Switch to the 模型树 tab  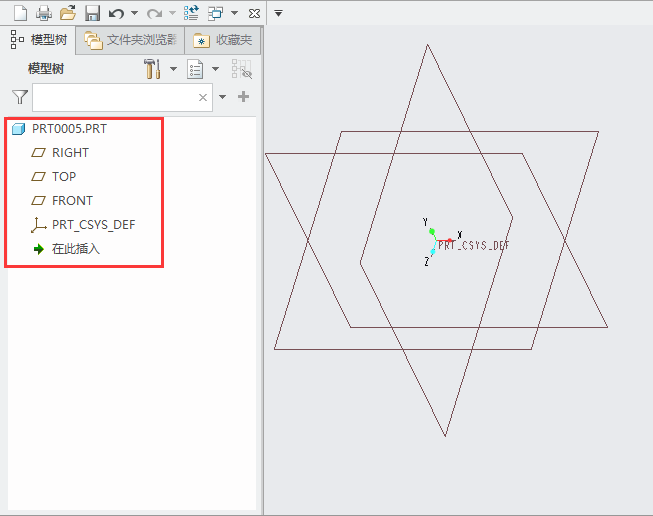tap(38, 40)
